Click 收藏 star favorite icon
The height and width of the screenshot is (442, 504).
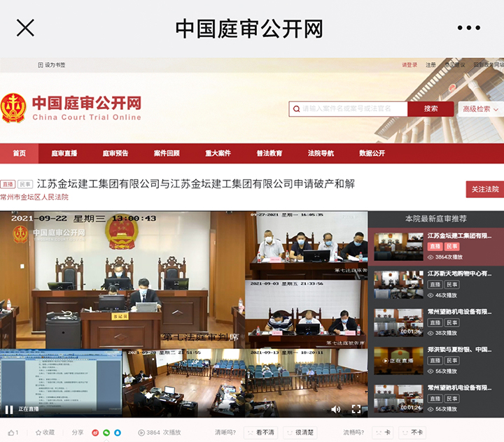pyautogui.click(x=38, y=433)
